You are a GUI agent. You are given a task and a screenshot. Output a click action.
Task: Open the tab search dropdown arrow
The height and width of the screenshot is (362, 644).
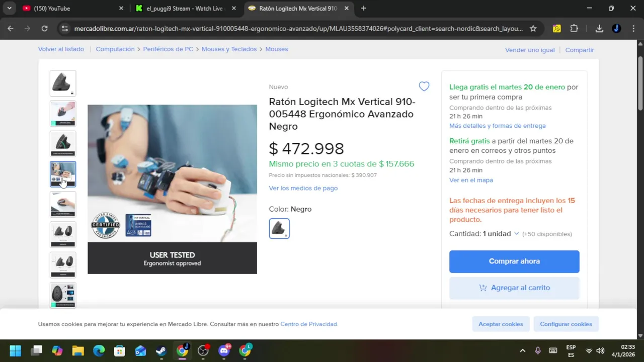point(9,9)
